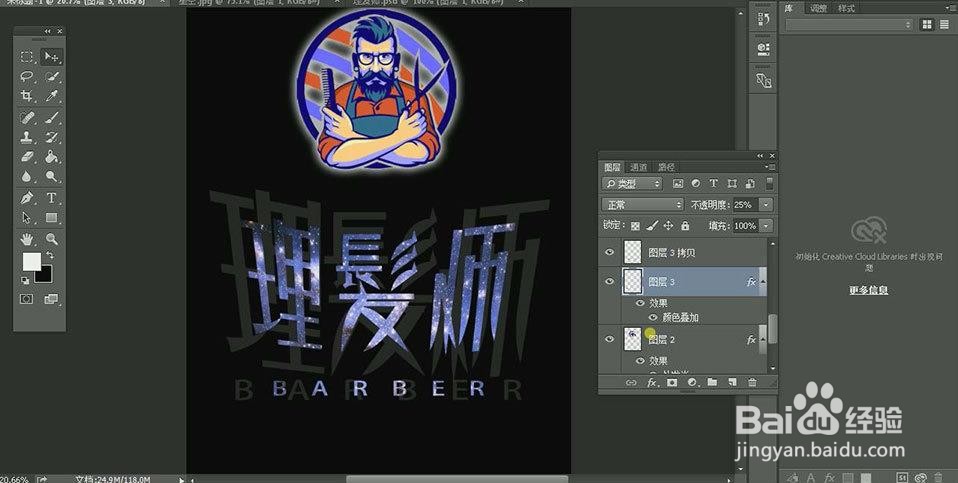Change the screen mode
Screen dimensions: 958x483
pyautogui.click(x=51, y=299)
